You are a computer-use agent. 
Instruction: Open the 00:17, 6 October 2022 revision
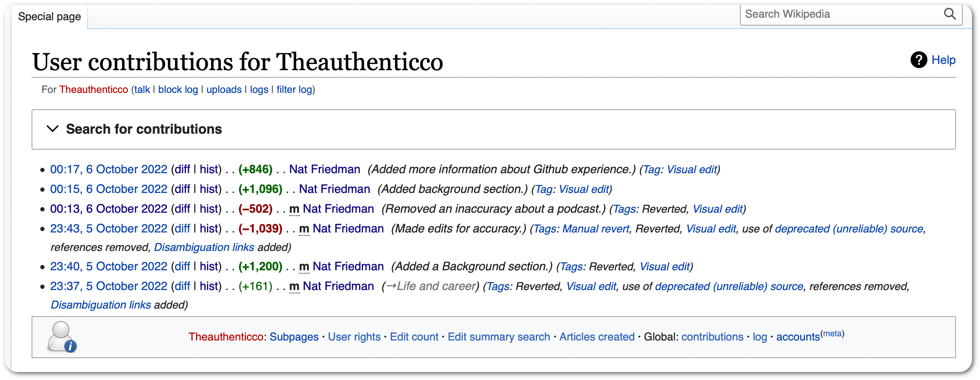click(109, 169)
